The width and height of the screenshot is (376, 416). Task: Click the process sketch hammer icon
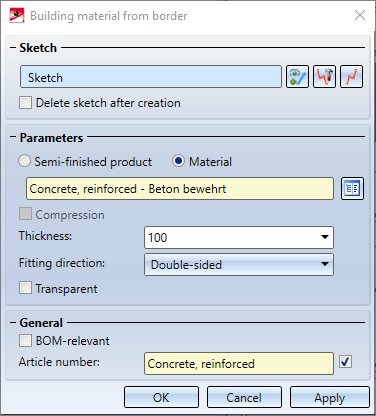(324, 77)
